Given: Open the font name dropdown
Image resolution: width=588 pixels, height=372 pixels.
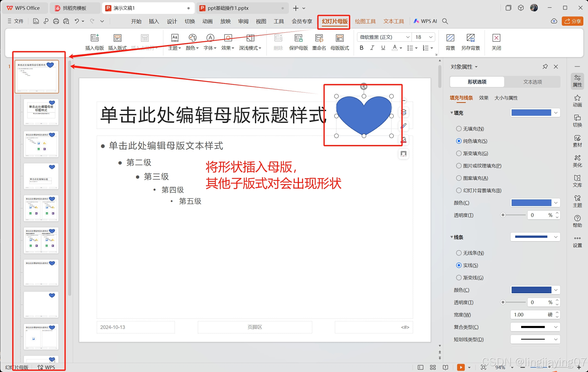Looking at the screenshot, I should (408, 37).
